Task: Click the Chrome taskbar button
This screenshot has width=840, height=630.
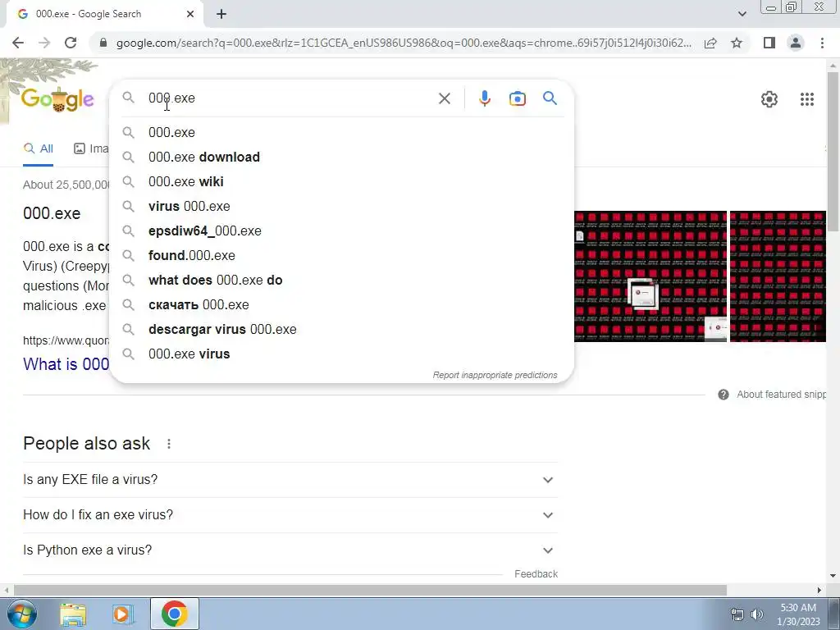Action: (x=174, y=614)
